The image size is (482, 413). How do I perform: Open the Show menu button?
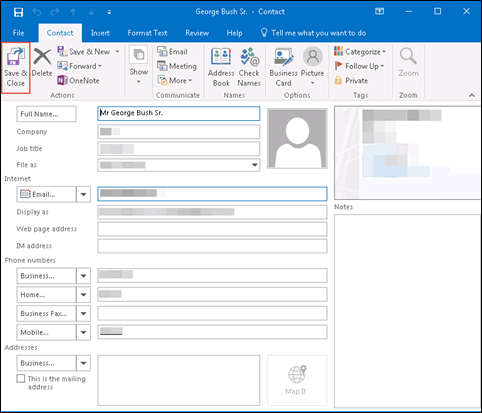pos(139,66)
